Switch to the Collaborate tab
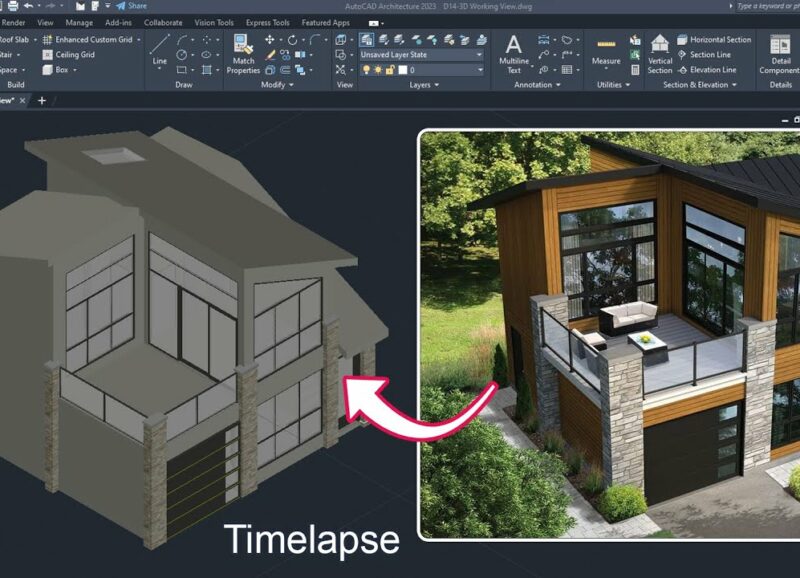 point(163,22)
